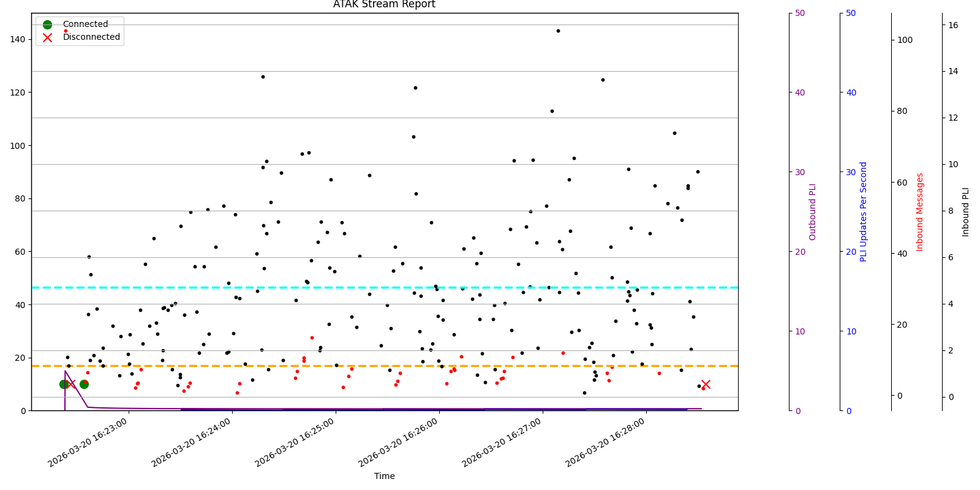Click the purple 'Outbound PLI' axis label
The image size is (980, 490).
click(813, 212)
